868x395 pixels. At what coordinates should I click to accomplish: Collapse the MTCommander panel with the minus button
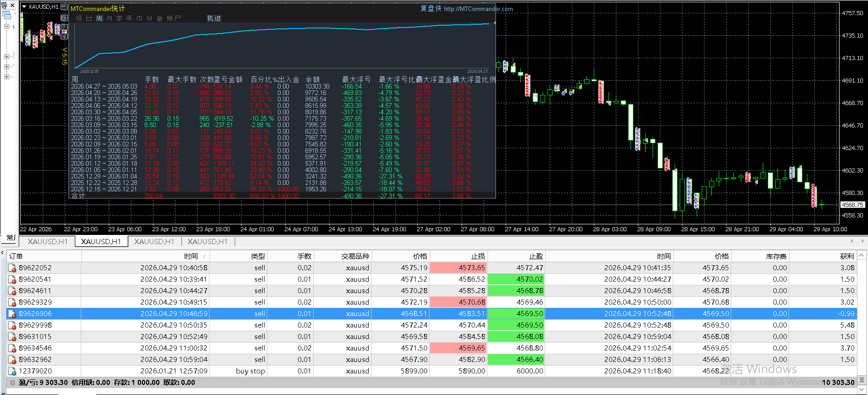pyautogui.click(x=64, y=7)
